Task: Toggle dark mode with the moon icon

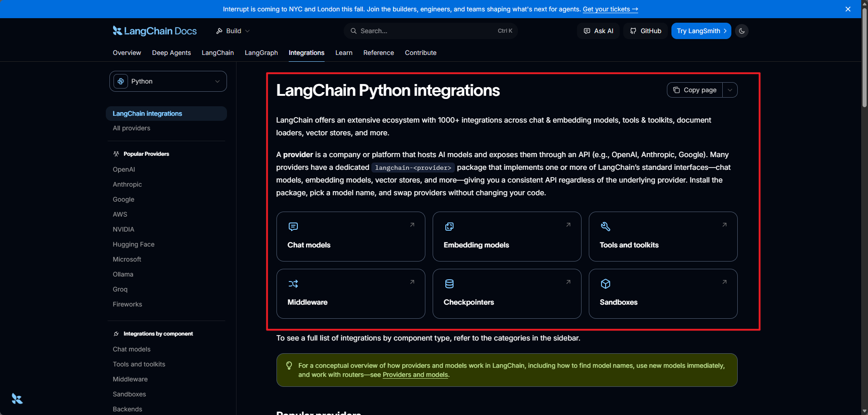Action: coord(742,31)
